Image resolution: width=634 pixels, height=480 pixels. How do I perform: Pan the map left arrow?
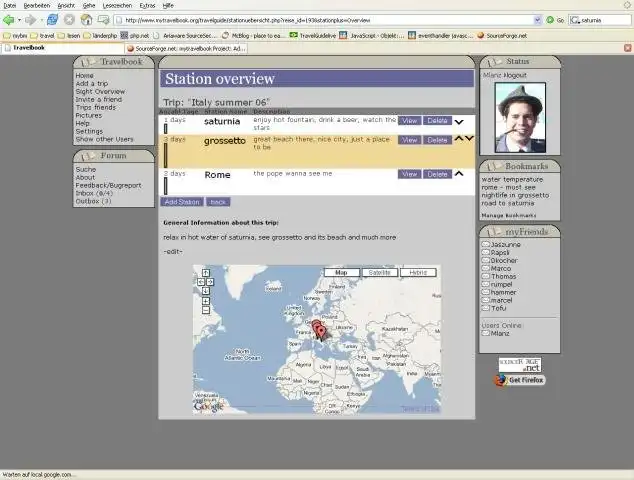[x=201, y=282]
